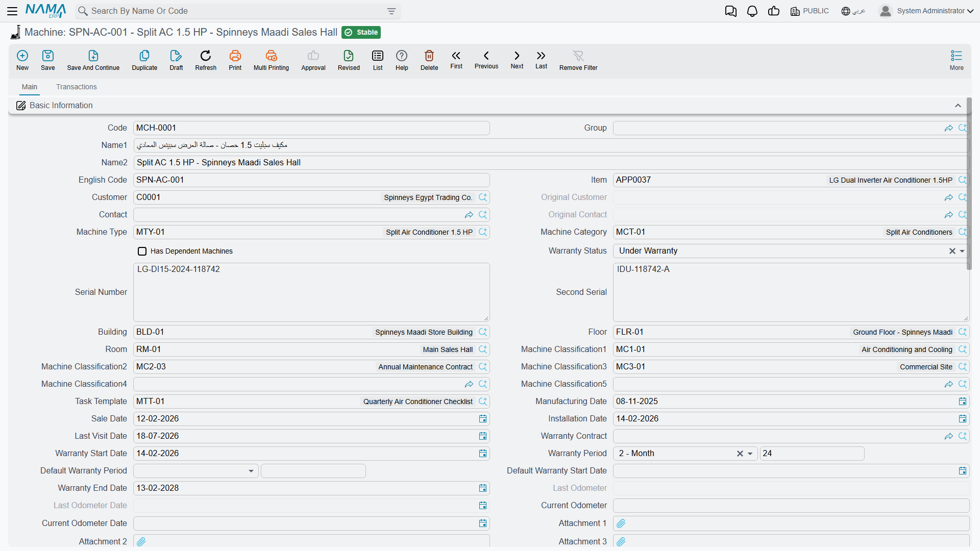Click the Second Serial text area
Viewport: 980px width, 551px height.
pyautogui.click(x=791, y=292)
